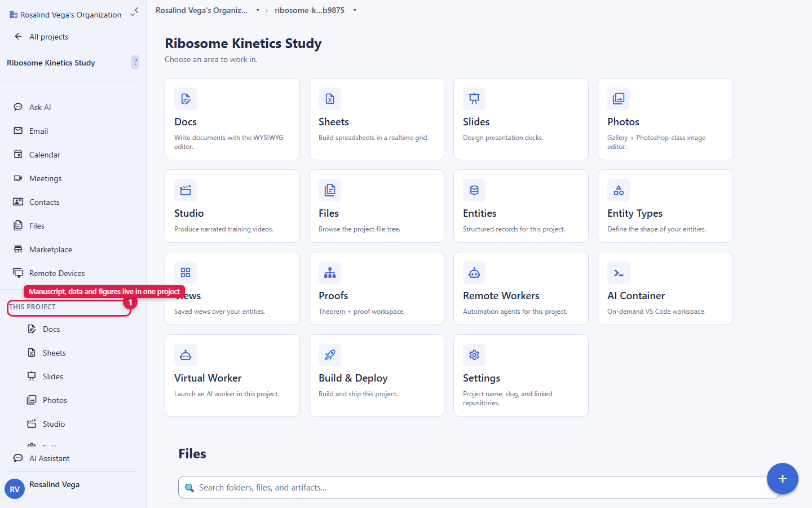Open the Proofs card hierarchy icon
This screenshot has width=812, height=508.
click(x=330, y=273)
